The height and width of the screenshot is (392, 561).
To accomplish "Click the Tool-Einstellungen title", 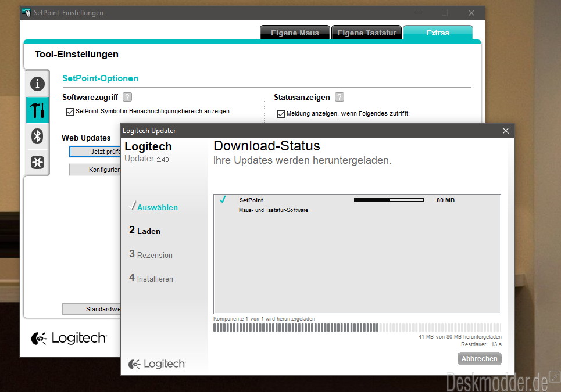I will pos(77,55).
